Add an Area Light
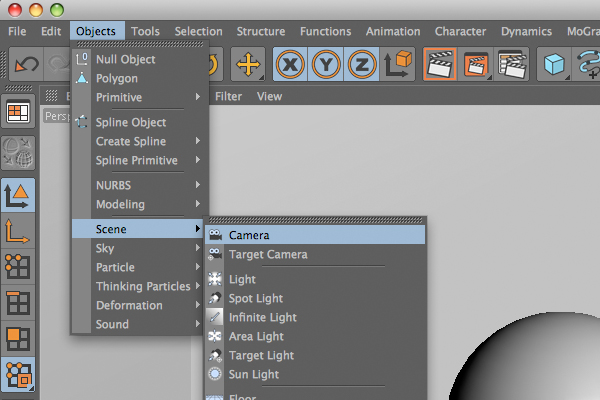The image size is (600, 400). click(x=315, y=336)
